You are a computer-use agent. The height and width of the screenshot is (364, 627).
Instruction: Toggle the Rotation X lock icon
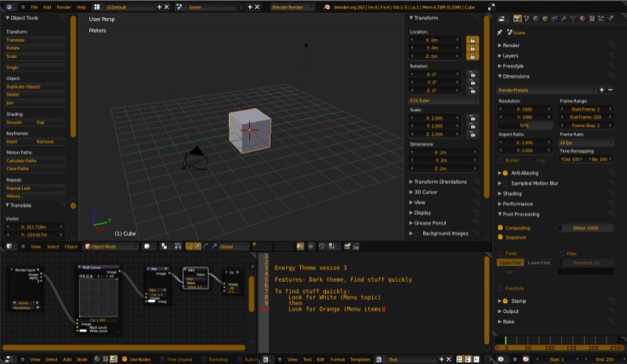[473, 74]
